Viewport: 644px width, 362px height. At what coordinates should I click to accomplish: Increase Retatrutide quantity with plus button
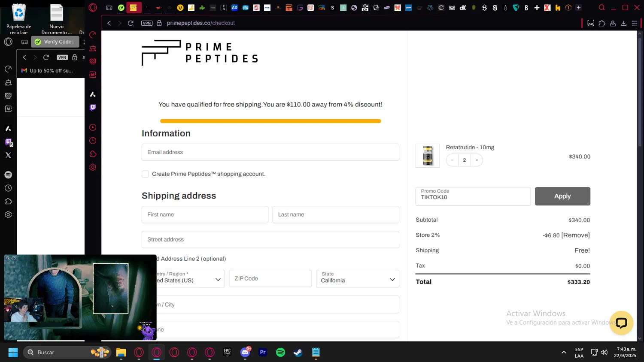(x=477, y=160)
